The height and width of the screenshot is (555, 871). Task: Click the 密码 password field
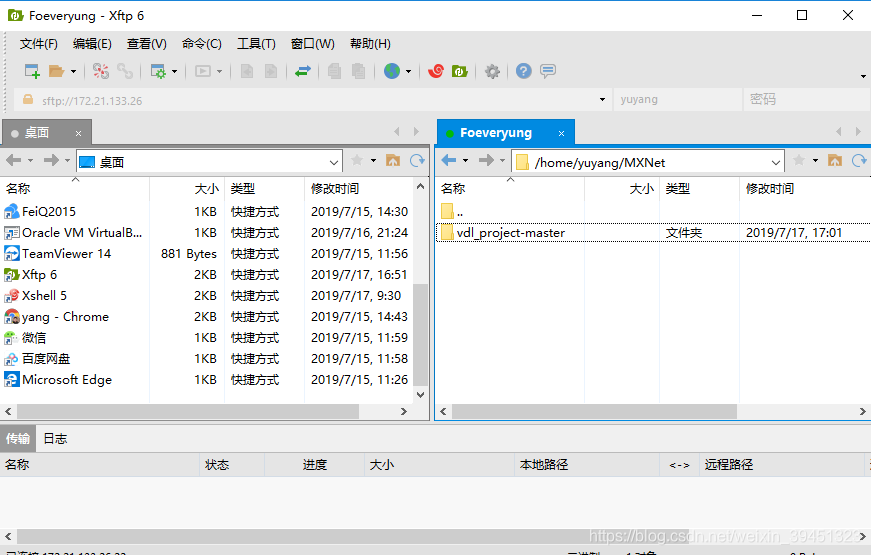click(807, 100)
